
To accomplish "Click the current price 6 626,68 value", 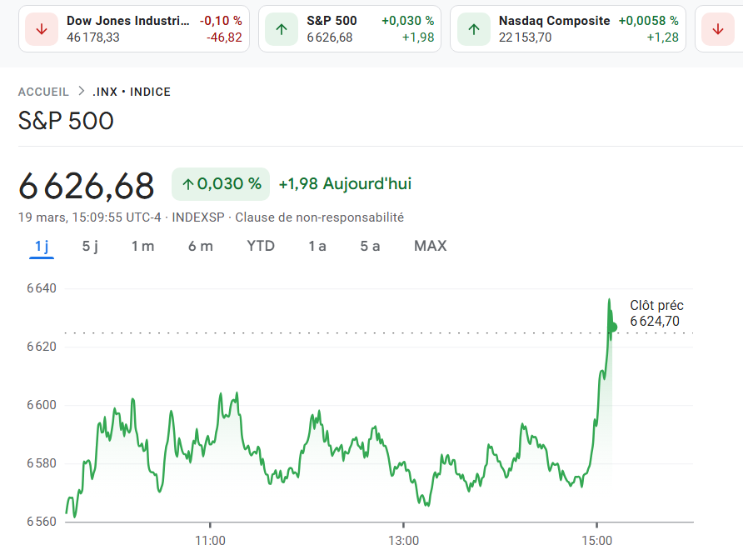I will click(x=87, y=185).
